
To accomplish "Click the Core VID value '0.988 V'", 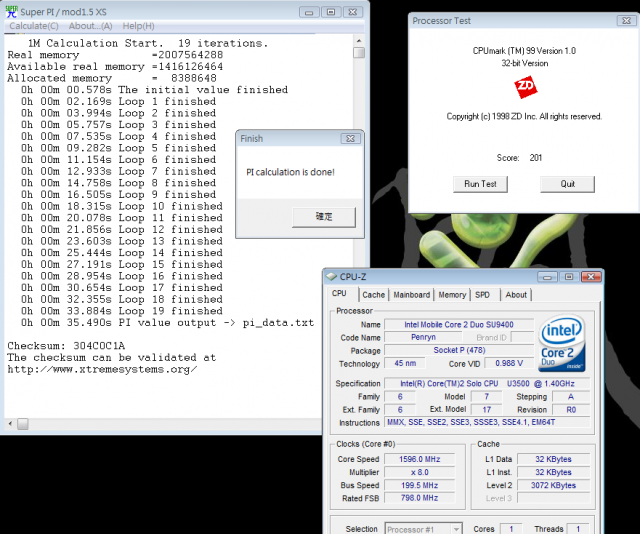I will [509, 363].
